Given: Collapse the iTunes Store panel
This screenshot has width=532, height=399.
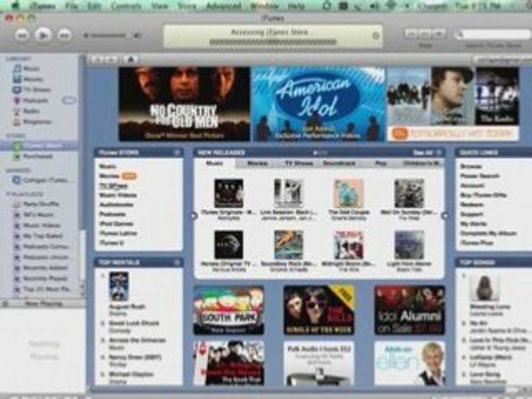Looking at the screenshot, I should 177,153.
